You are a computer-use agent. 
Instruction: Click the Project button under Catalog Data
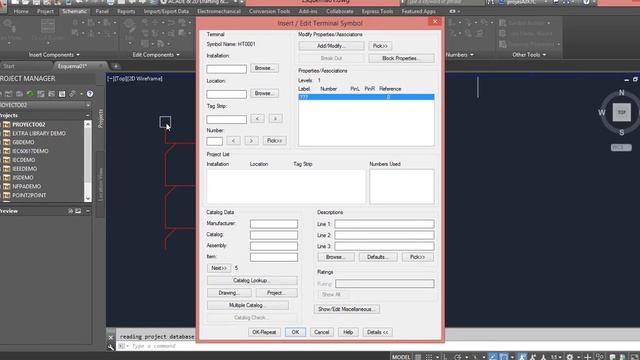click(x=276, y=293)
